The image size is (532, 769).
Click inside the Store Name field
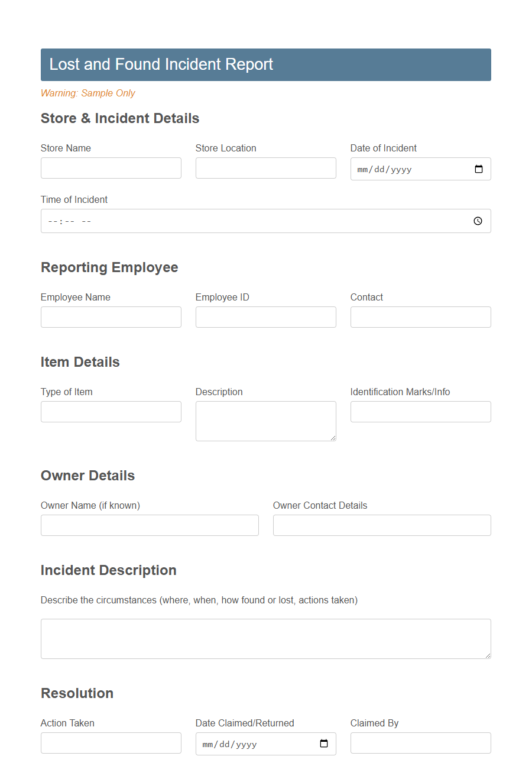(x=111, y=168)
